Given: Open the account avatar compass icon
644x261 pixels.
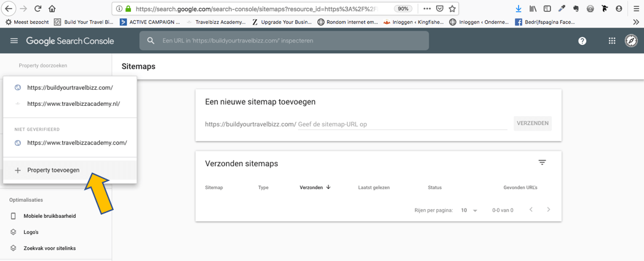Looking at the screenshot, I should tap(631, 41).
